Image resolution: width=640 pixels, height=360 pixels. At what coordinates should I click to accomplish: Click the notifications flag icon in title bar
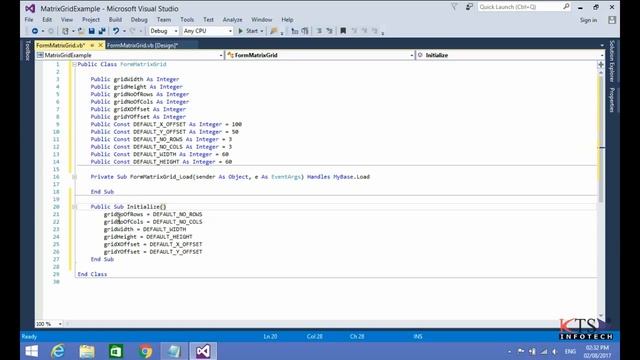454,7
